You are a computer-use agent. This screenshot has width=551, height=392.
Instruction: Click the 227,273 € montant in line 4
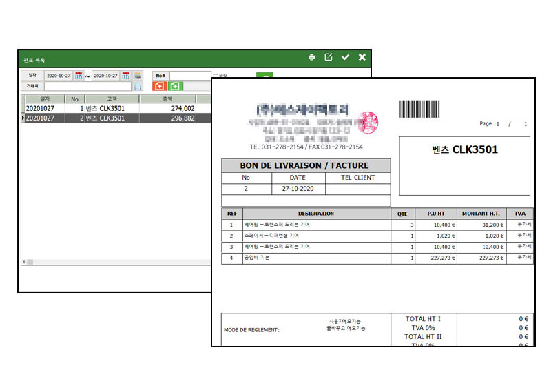click(491, 258)
